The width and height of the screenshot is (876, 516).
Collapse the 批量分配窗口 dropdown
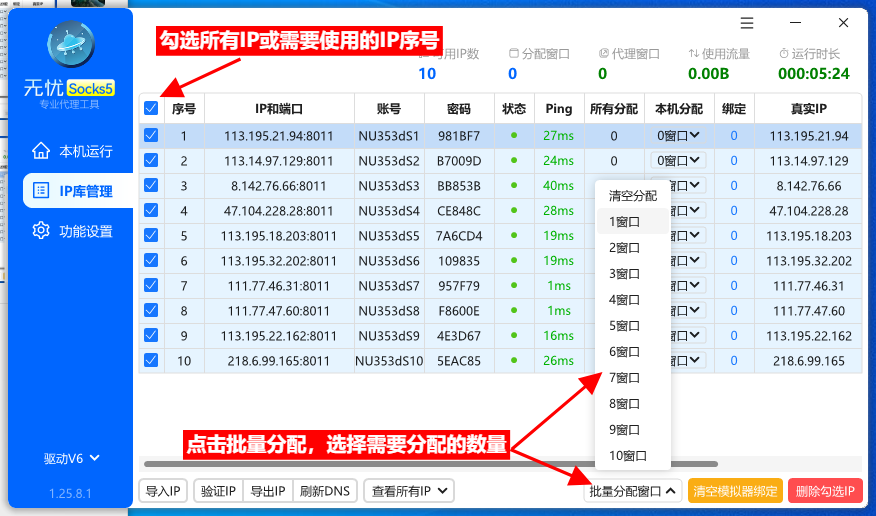click(632, 491)
